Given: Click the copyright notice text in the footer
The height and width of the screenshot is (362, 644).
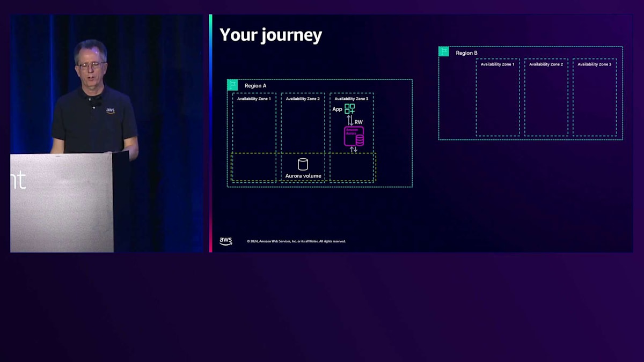Looking at the screenshot, I should click(x=296, y=241).
